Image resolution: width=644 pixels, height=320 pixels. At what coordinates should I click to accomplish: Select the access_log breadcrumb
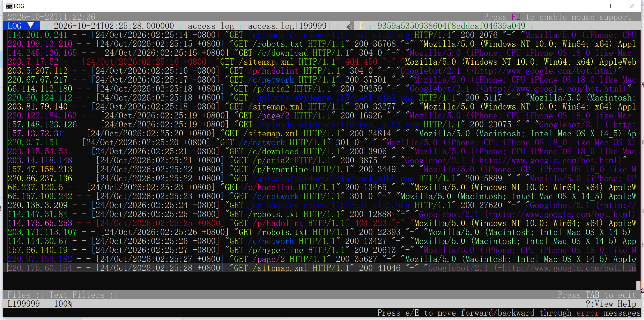click(211, 26)
